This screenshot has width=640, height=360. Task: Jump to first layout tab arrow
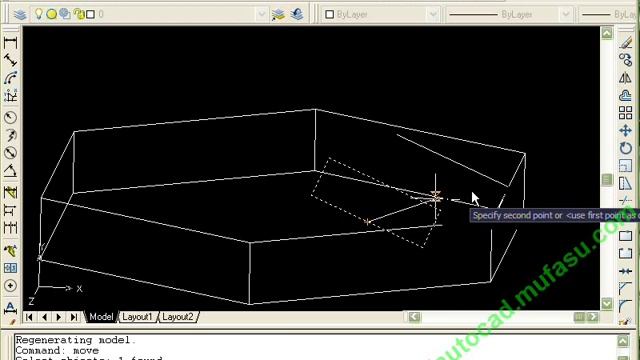29,317
